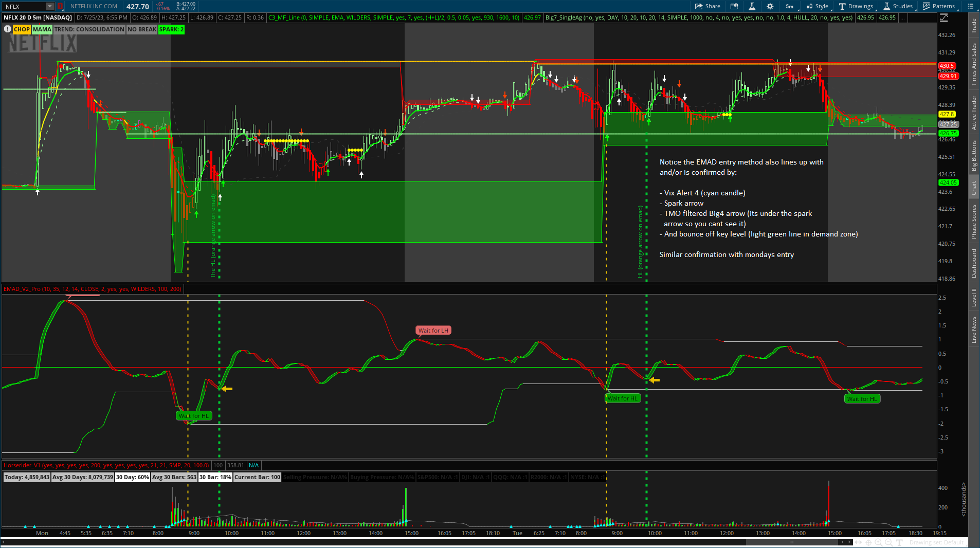
Task: Click the 427.70 last price value
Action: [138, 7]
